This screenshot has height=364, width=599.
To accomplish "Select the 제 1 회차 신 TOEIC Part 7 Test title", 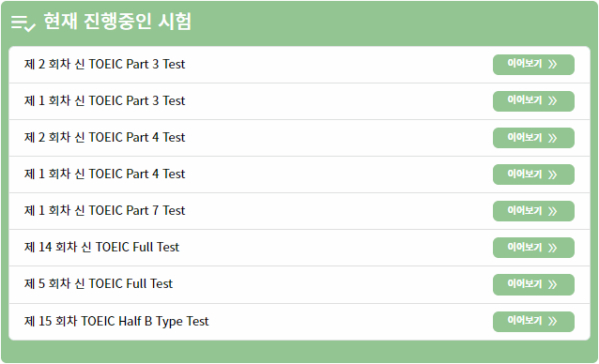I will pos(104,211).
